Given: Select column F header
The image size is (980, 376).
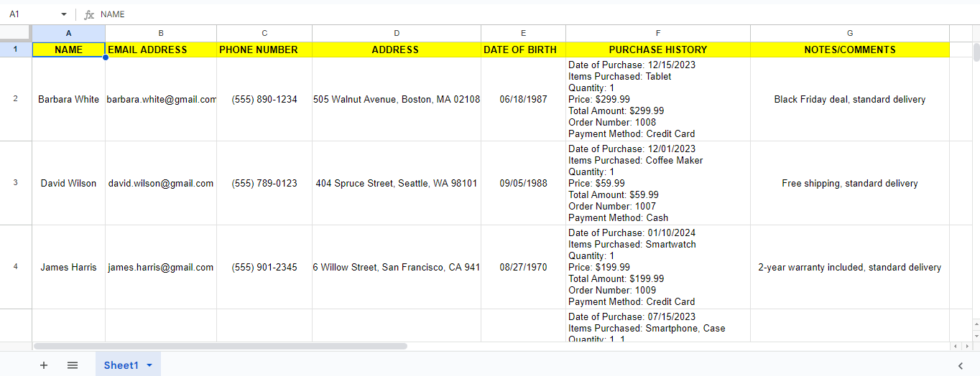Looking at the screenshot, I should pyautogui.click(x=658, y=33).
